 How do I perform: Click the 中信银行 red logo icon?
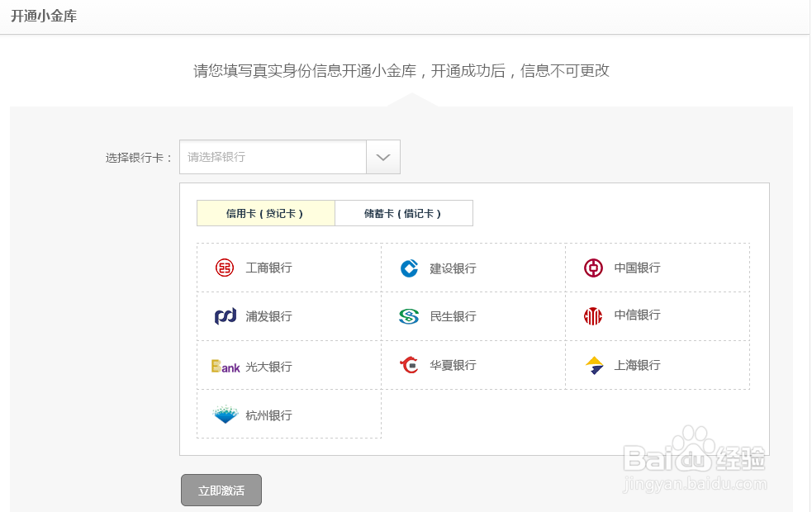[593, 315]
